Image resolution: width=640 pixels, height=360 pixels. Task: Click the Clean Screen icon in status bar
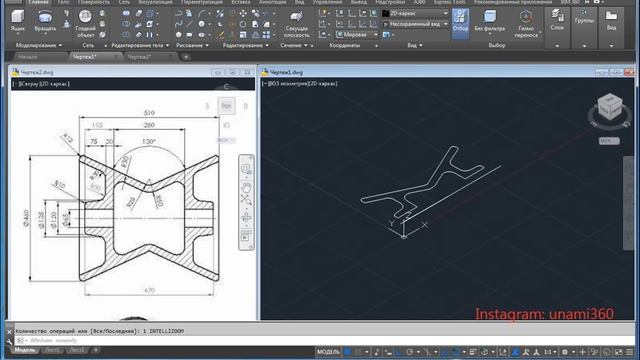pos(619,352)
